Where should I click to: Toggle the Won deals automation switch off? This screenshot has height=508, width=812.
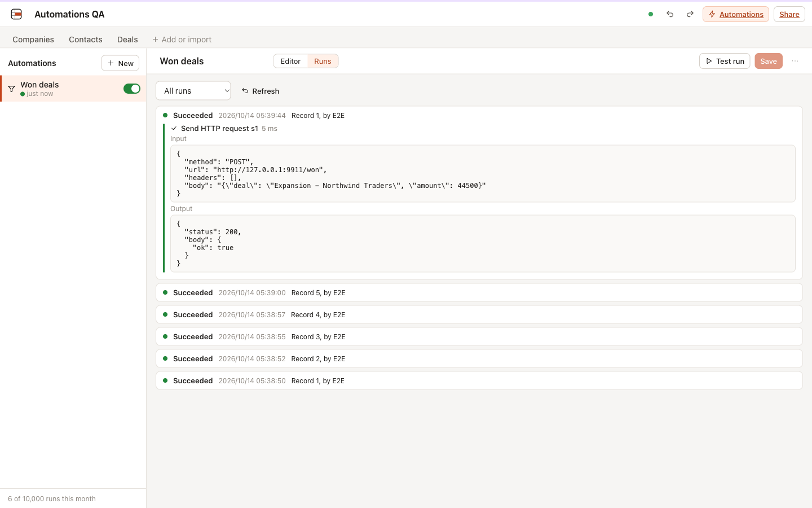point(132,89)
